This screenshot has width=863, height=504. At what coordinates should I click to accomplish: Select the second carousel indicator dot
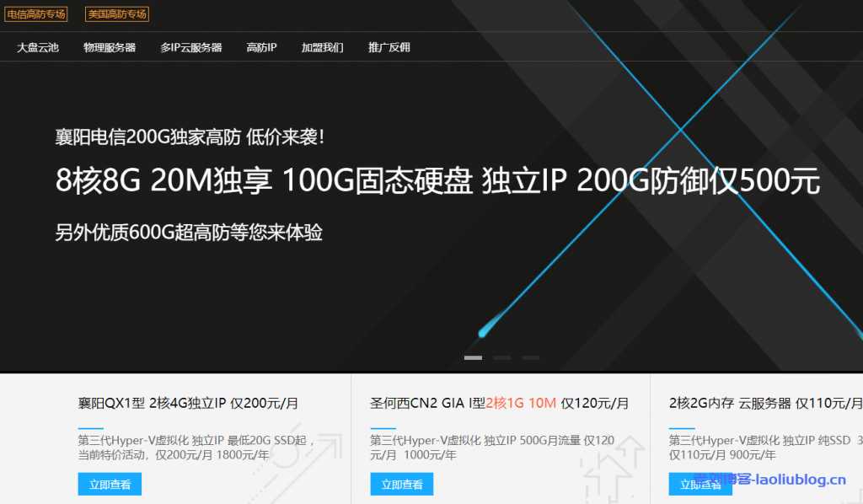(x=502, y=357)
